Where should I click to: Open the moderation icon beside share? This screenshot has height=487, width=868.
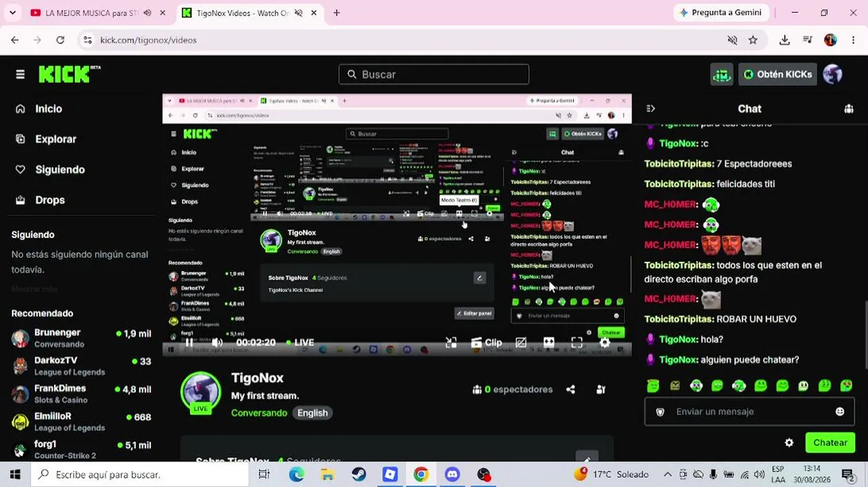coord(601,390)
